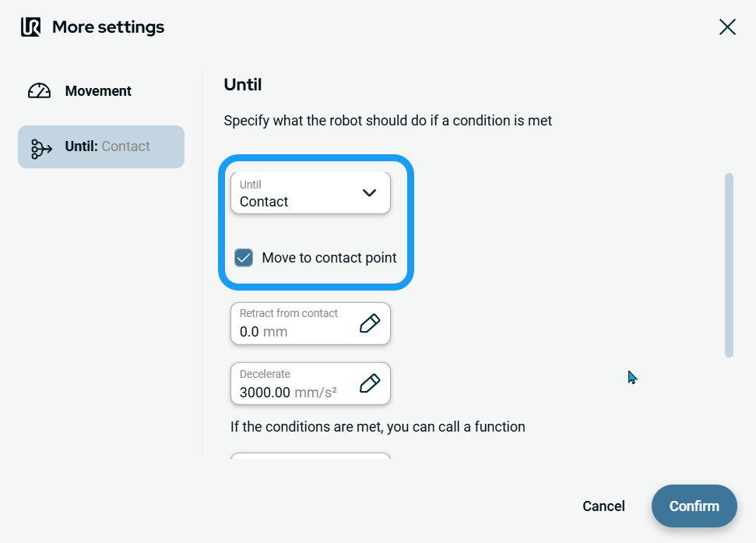The height and width of the screenshot is (543, 756).
Task: Expand the chevron arrow beside Contact
Action: (370, 193)
